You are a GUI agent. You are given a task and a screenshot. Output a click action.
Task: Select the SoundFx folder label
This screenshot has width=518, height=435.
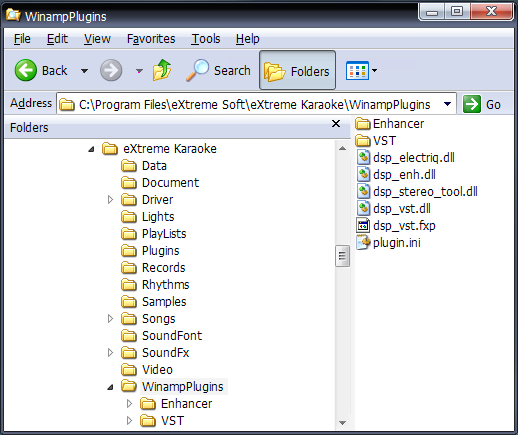[166, 353]
